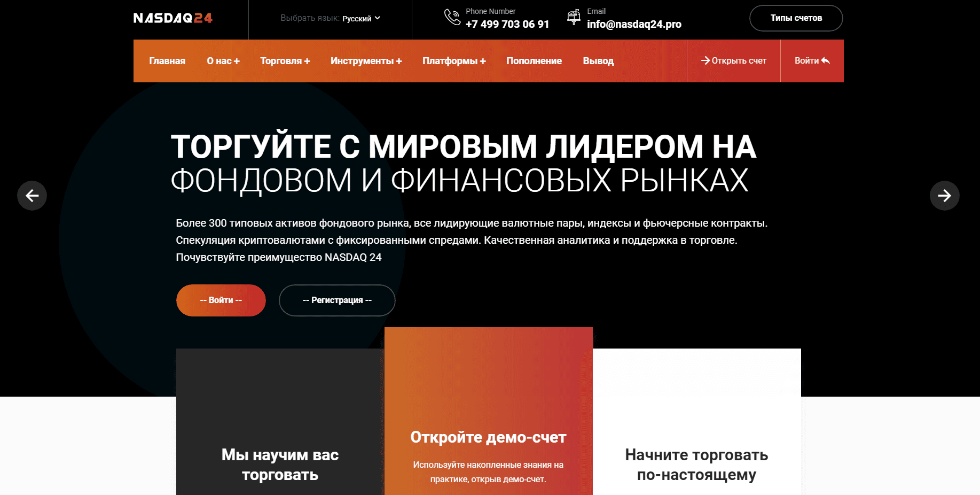Image resolution: width=980 pixels, height=495 pixels.
Task: Click the NASDAQ24 logo
Action: [173, 18]
